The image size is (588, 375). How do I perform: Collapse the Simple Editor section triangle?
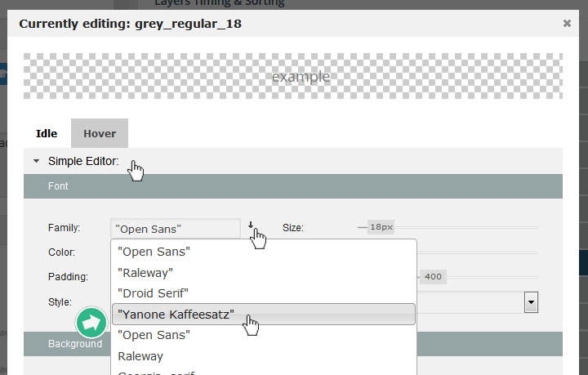coord(36,162)
